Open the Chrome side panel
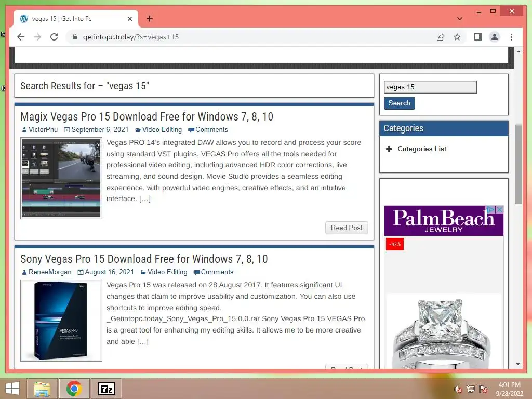 point(478,37)
